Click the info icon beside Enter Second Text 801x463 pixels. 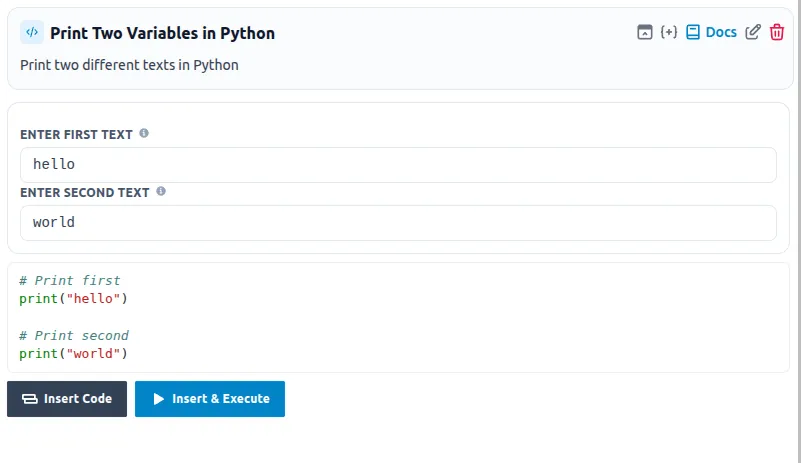click(161, 191)
